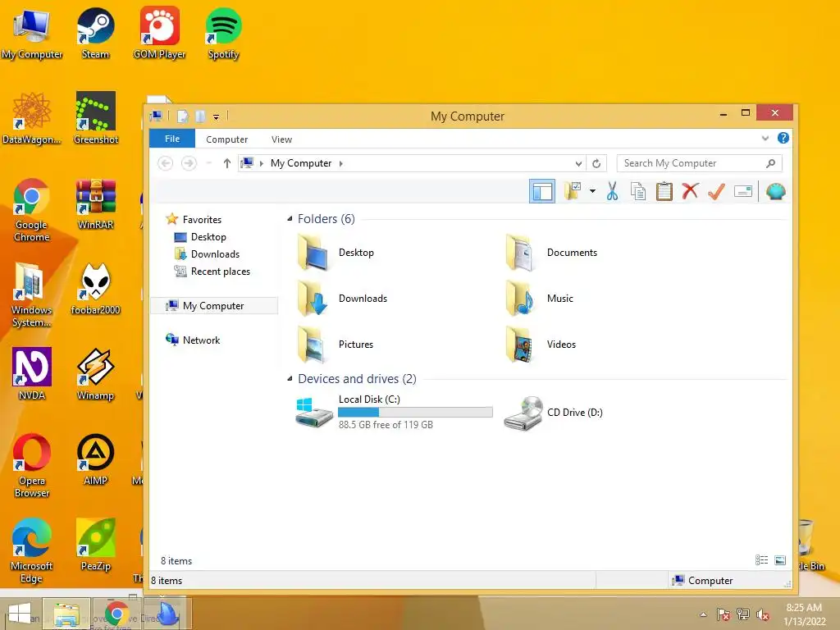The height and width of the screenshot is (630, 840).
Task: Click the New folder icon in title bar
Action: (x=200, y=116)
